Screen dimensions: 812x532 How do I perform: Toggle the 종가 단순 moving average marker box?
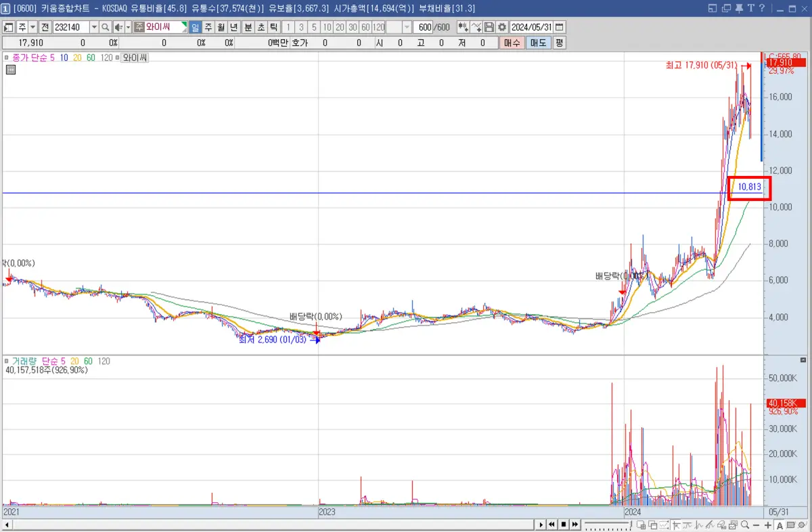(7, 58)
